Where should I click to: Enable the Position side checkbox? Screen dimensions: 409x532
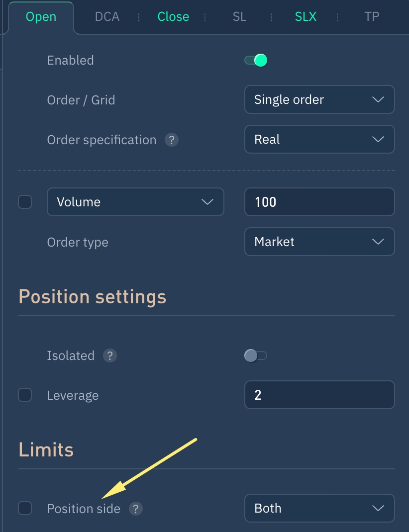25,508
